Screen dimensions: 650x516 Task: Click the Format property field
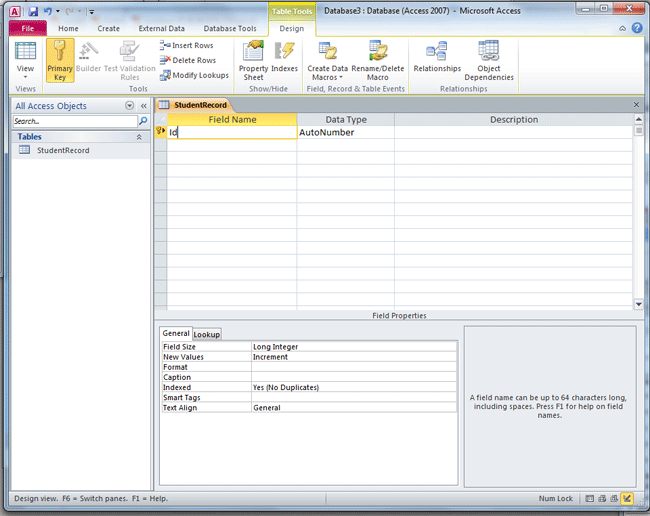pyautogui.click(x=354, y=367)
